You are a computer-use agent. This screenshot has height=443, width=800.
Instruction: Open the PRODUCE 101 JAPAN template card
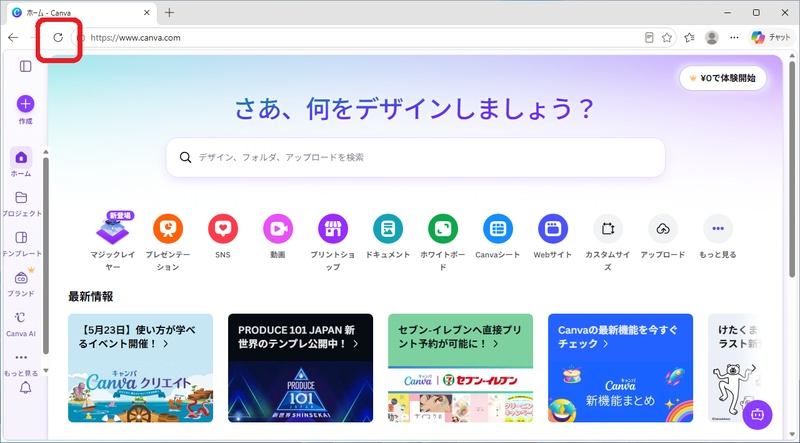coord(301,368)
